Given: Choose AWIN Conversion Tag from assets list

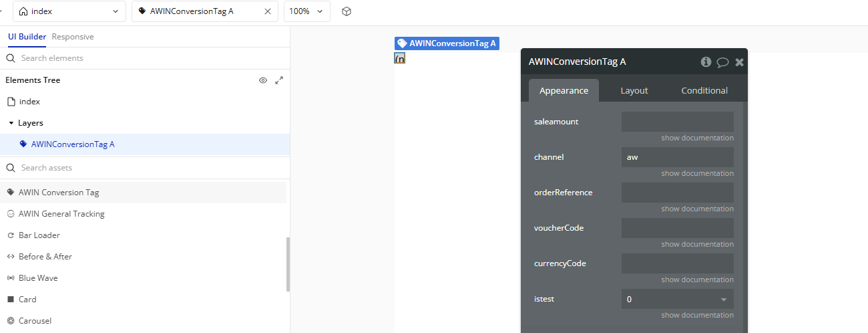Looking at the screenshot, I should [x=143, y=193].
